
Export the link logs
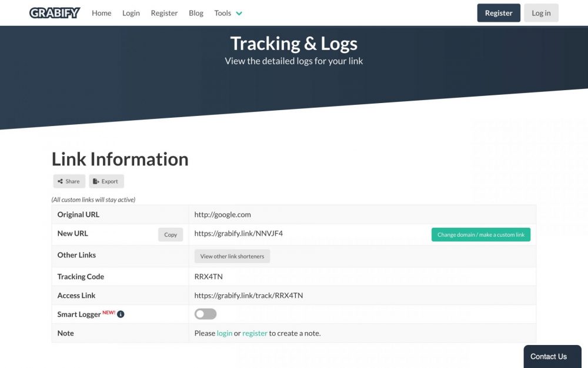106,181
